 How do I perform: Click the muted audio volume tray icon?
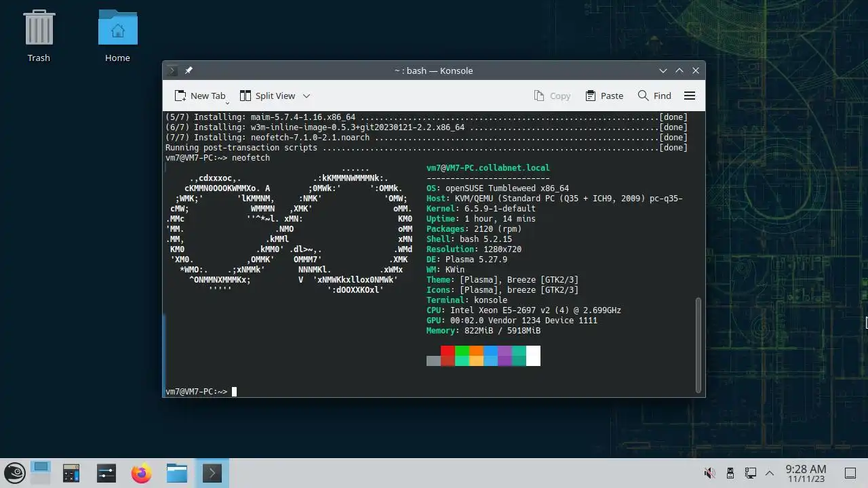coord(709,473)
